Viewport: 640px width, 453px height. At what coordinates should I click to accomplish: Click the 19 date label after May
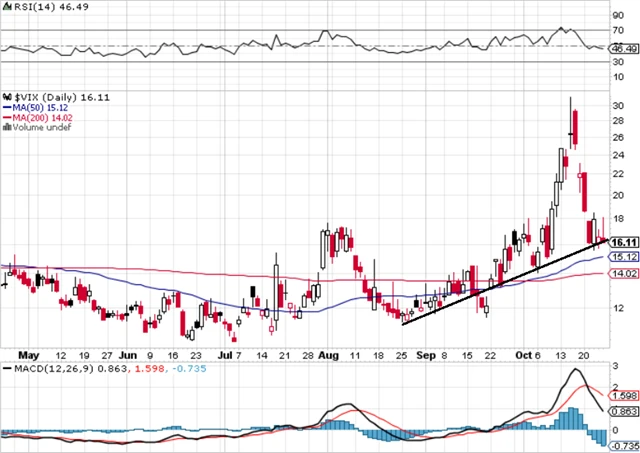pos(84,356)
